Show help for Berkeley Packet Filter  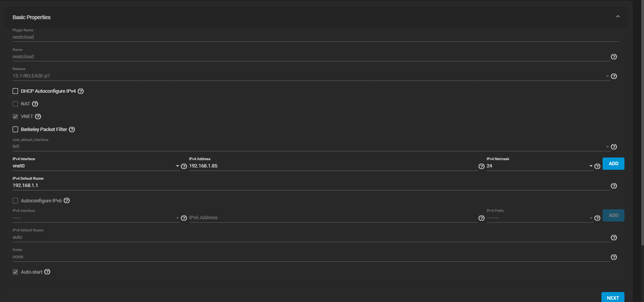pos(72,130)
